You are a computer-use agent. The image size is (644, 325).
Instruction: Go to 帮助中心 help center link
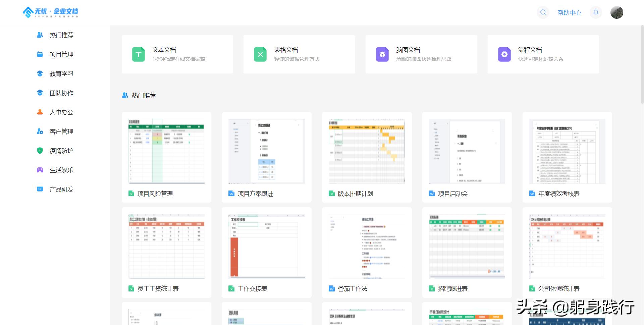coord(569,13)
